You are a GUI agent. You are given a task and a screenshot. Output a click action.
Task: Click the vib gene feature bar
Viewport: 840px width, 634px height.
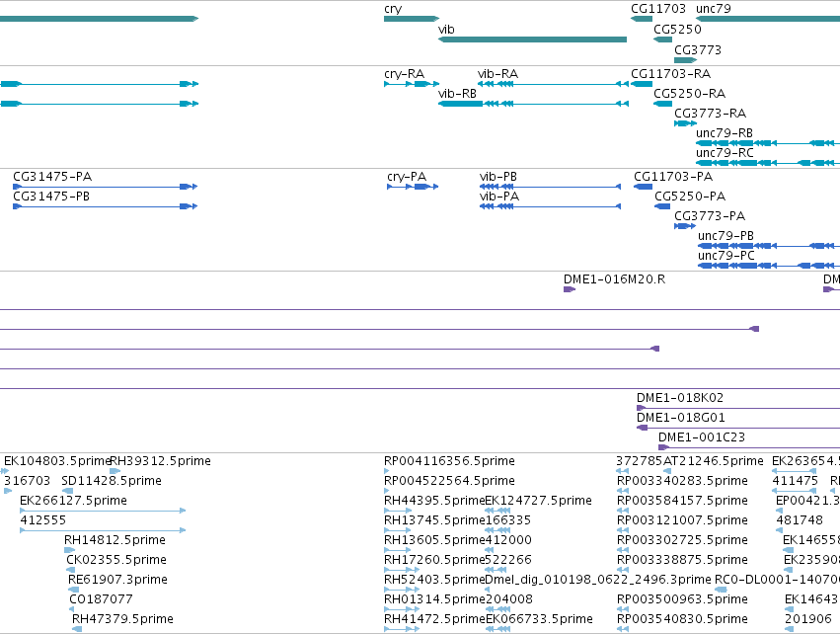tap(532, 40)
